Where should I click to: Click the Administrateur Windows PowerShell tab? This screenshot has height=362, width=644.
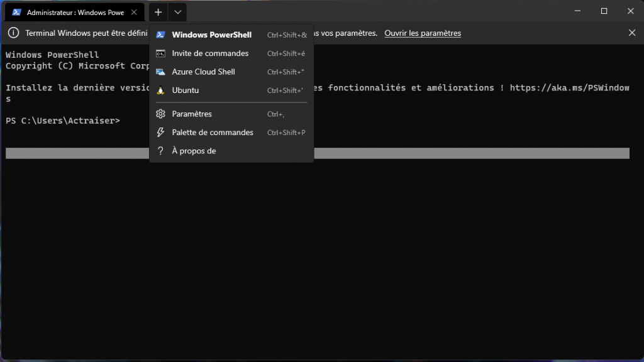click(75, 13)
